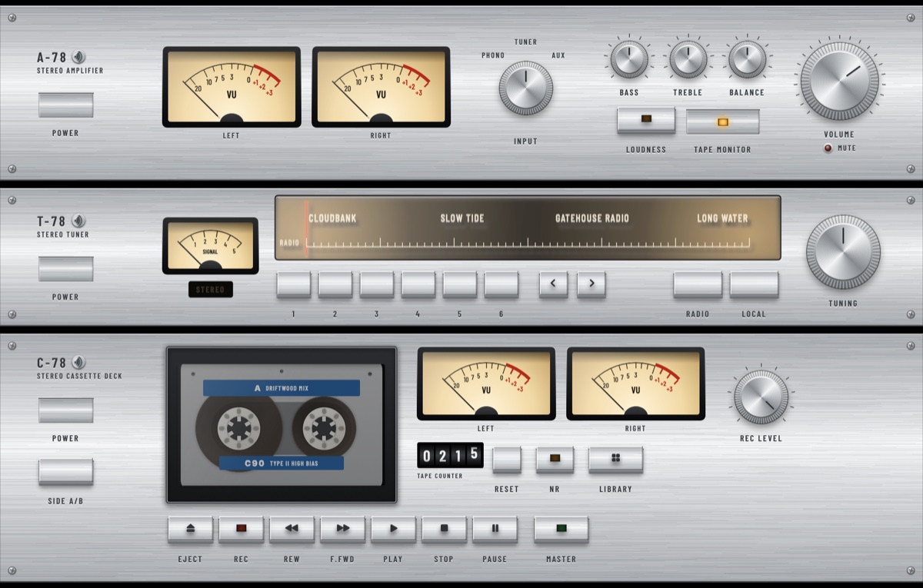Click the red tuning needle on the dial
Image resolution: width=923 pixels, height=588 pixels.
[x=306, y=228]
